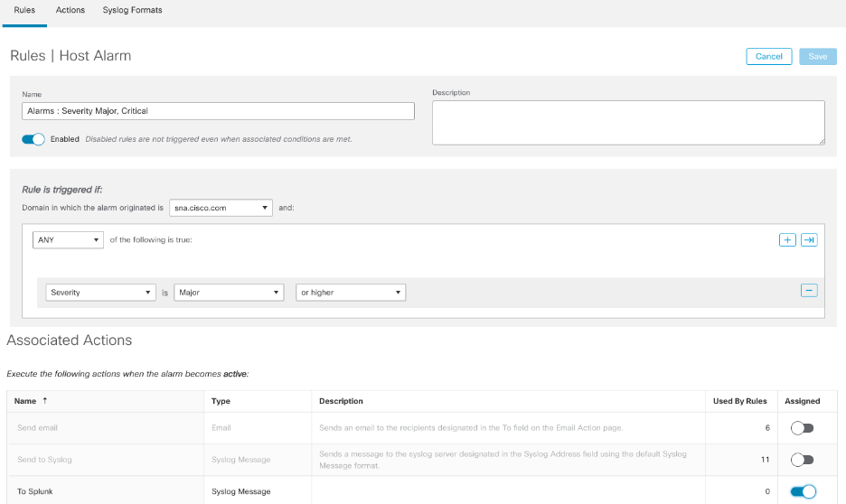Click the Used By Rules column header

[739, 401]
